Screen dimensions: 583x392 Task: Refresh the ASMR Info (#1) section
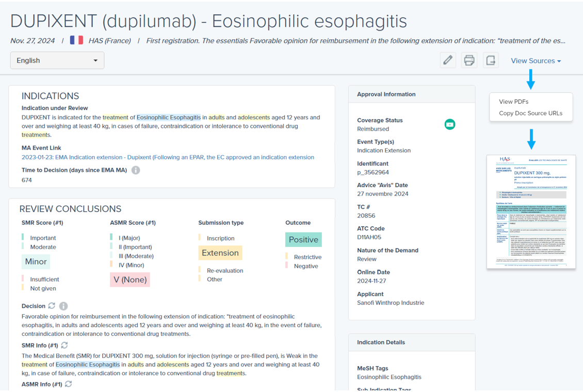tap(69, 384)
